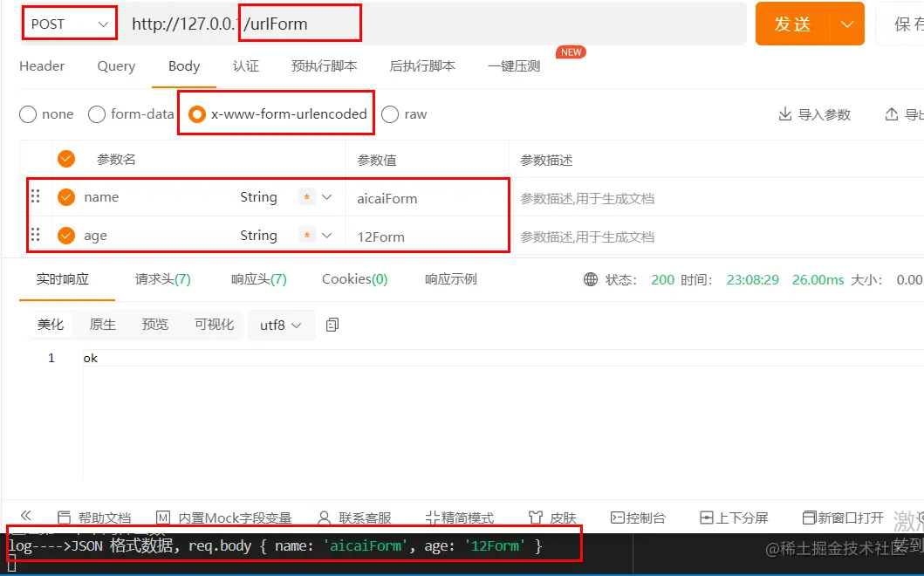Open the 皮肤 skin option

(x=552, y=518)
